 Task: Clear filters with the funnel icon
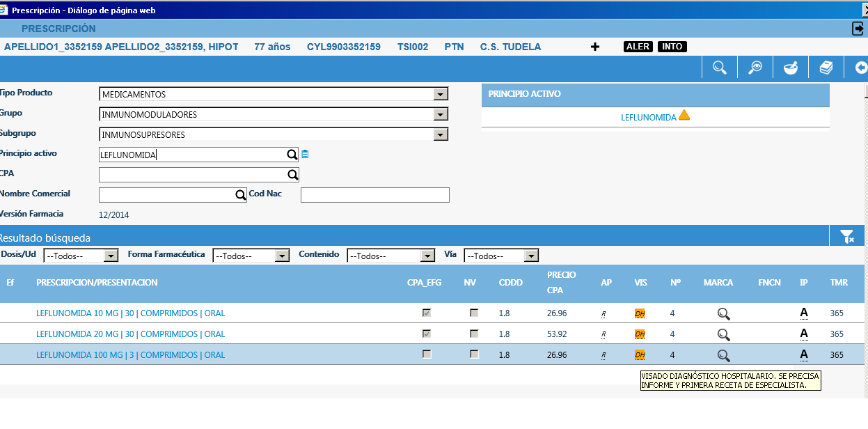(x=847, y=237)
